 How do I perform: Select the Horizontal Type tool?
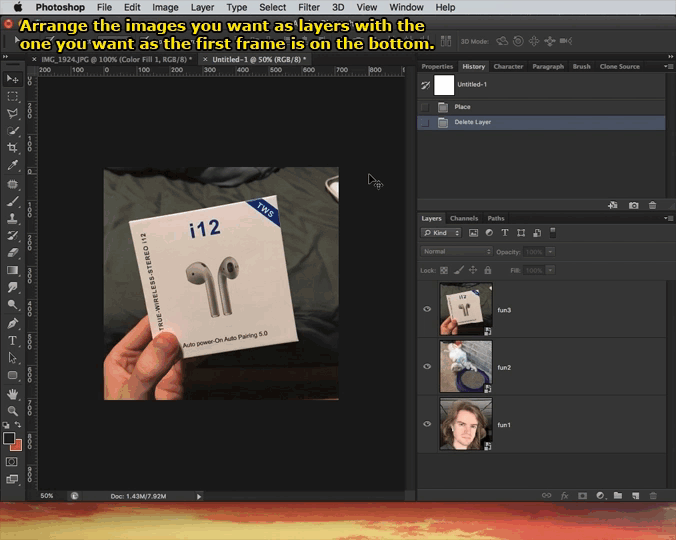click(12, 341)
